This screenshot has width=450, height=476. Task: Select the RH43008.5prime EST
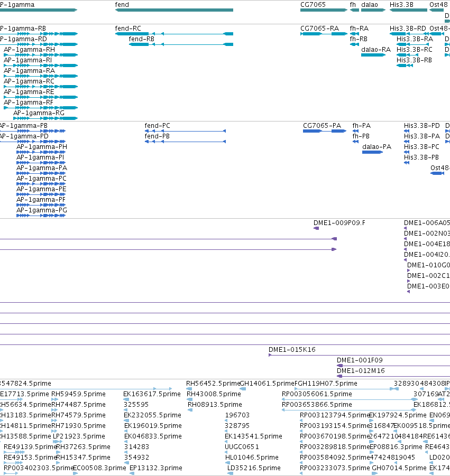[x=189, y=399]
